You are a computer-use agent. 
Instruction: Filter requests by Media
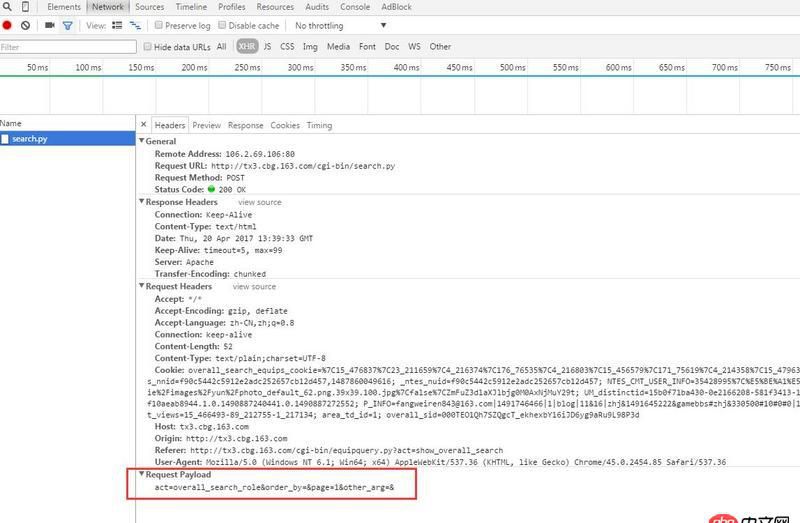[338, 46]
